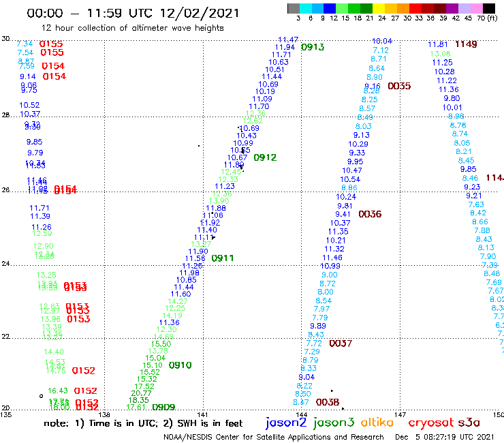Click the wave height value "16.43"
This screenshot has width=504, height=443.
[x=58, y=391]
